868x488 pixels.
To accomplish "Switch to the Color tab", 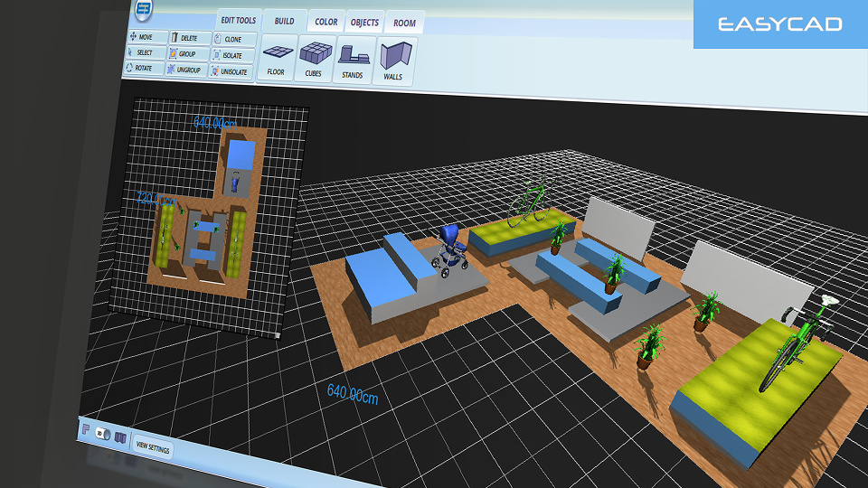I will (325, 22).
